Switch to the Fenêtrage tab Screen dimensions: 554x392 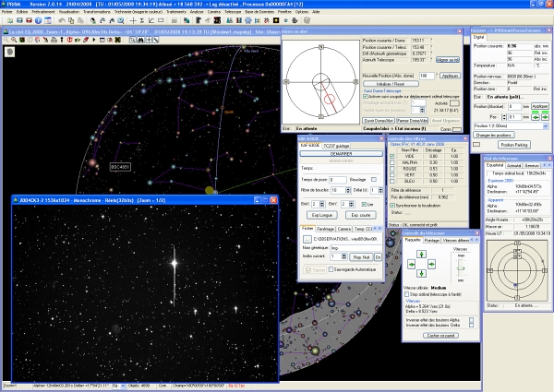(325, 229)
